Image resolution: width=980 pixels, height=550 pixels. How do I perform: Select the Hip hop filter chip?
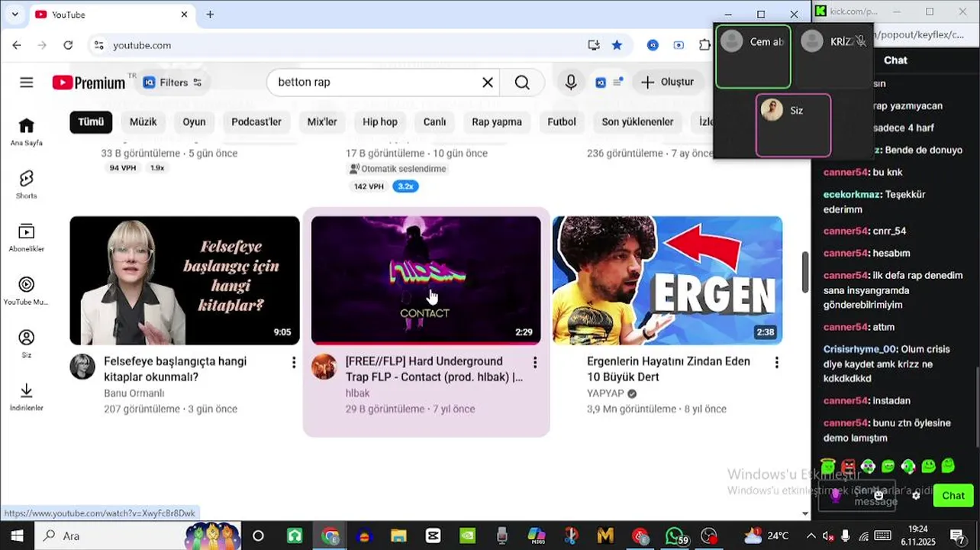click(380, 122)
